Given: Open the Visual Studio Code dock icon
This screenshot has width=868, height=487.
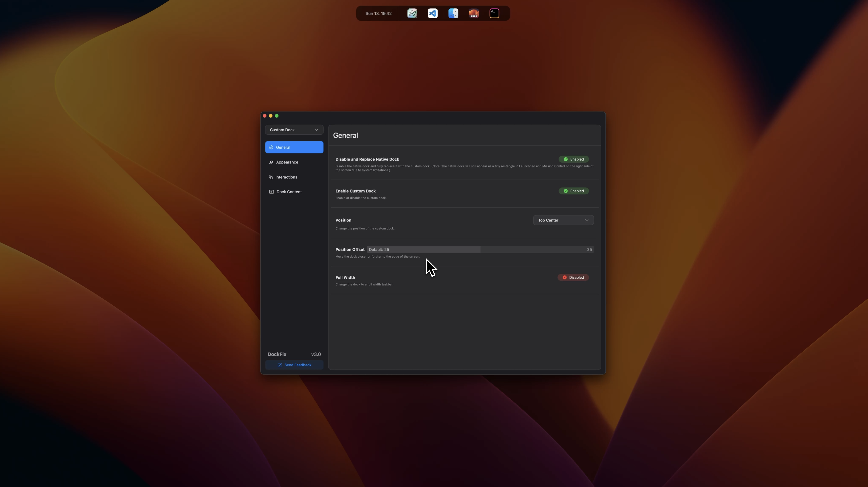Looking at the screenshot, I should point(433,14).
